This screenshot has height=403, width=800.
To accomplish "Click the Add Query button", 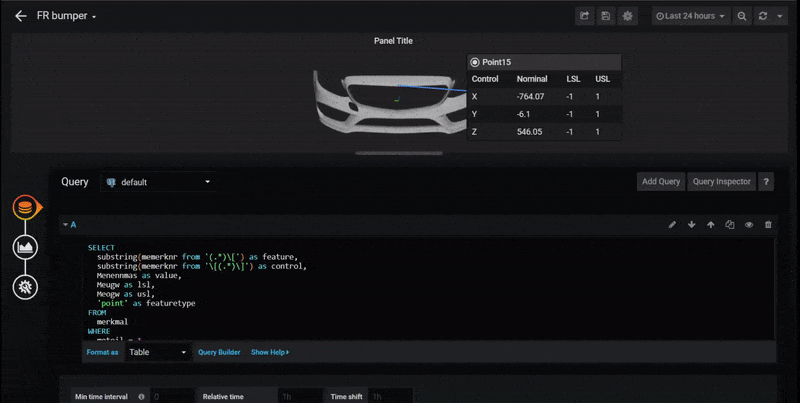I will [x=661, y=182].
